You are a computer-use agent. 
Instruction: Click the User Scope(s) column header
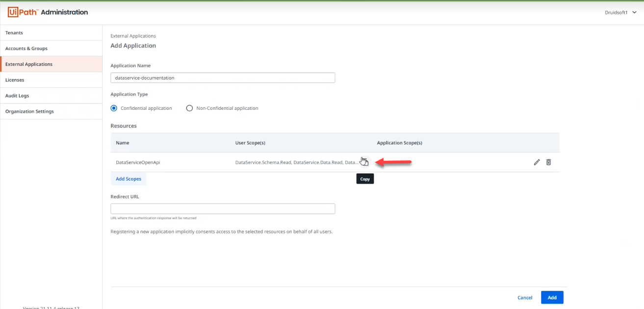click(250, 143)
